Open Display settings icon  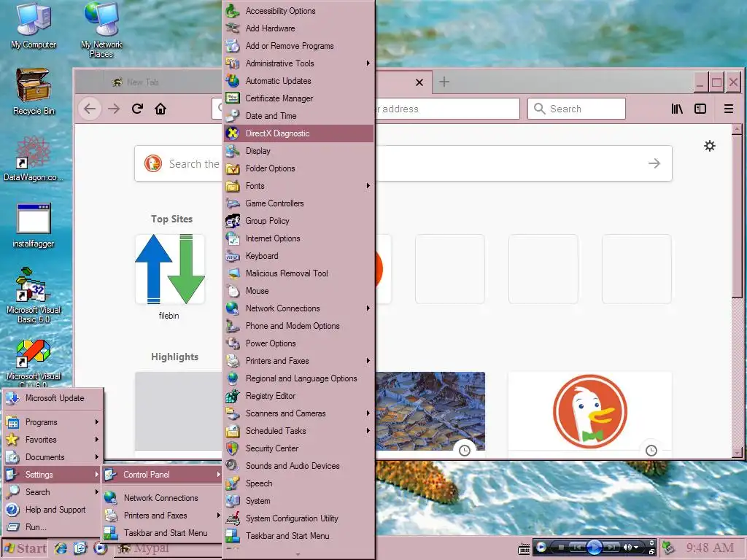233,151
